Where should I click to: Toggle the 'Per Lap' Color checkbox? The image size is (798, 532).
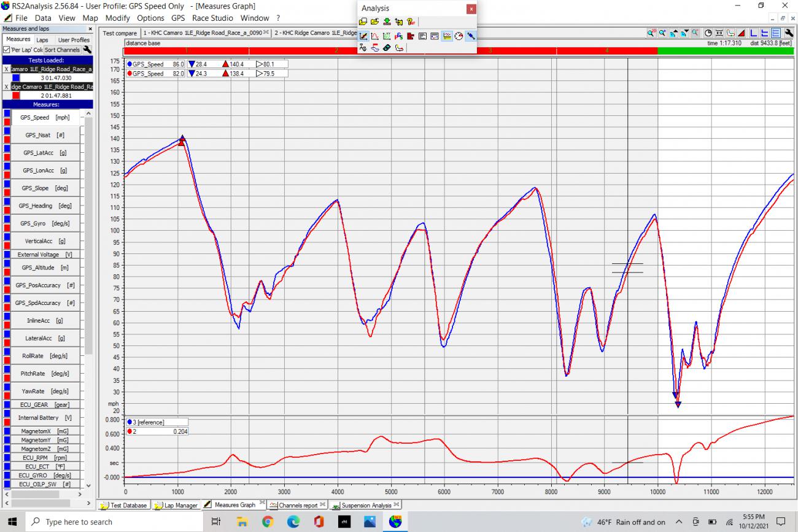7,50
